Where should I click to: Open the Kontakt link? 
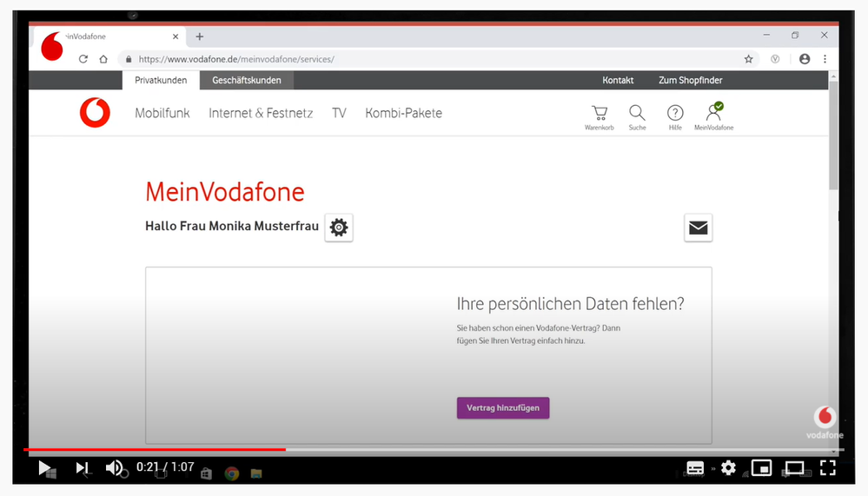coord(618,80)
